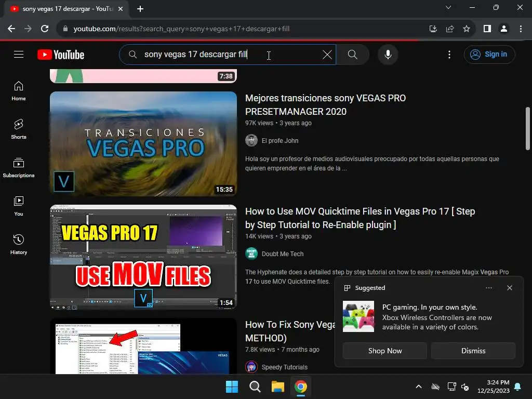The image size is (532, 399).
Task: Close the YouTube browser tab
Action: [120, 9]
